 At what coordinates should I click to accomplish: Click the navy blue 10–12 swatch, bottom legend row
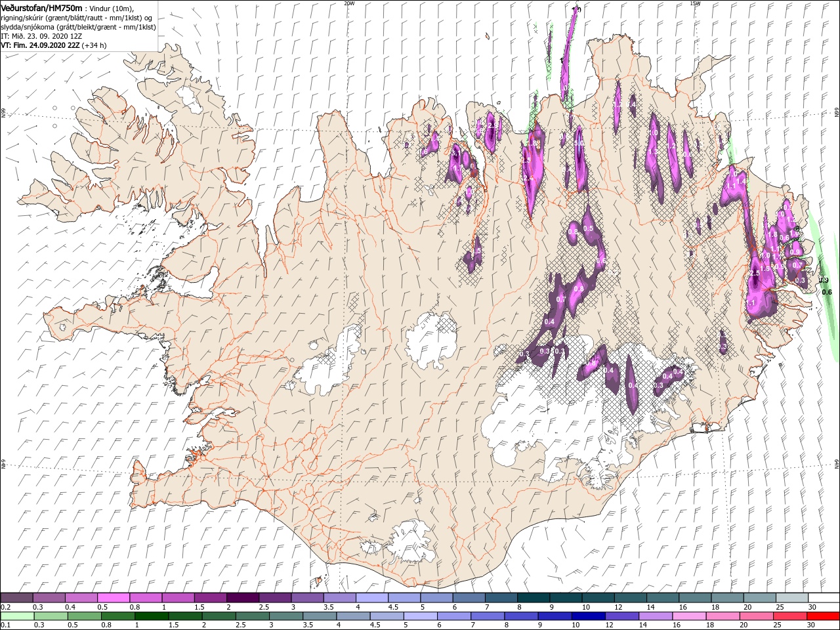[587, 616]
